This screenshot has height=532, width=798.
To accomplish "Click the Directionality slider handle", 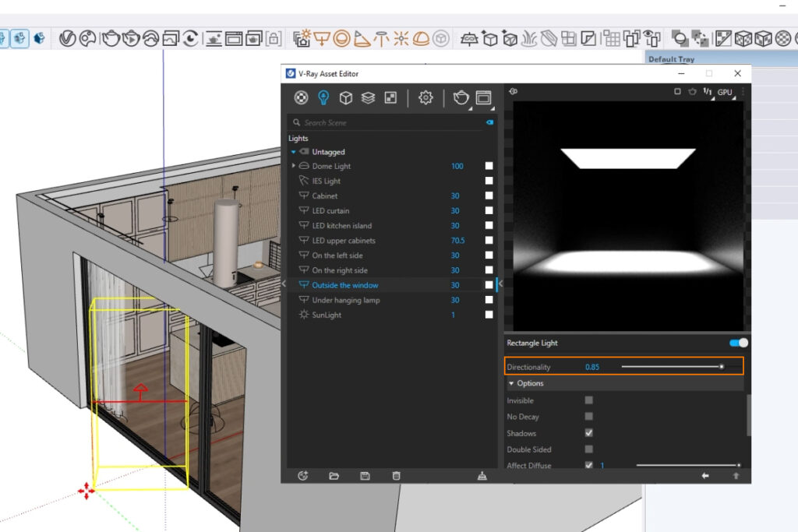I will [722, 366].
